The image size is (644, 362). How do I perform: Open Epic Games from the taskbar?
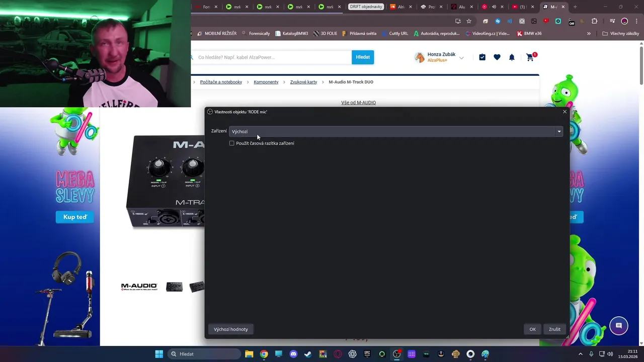click(x=367, y=354)
